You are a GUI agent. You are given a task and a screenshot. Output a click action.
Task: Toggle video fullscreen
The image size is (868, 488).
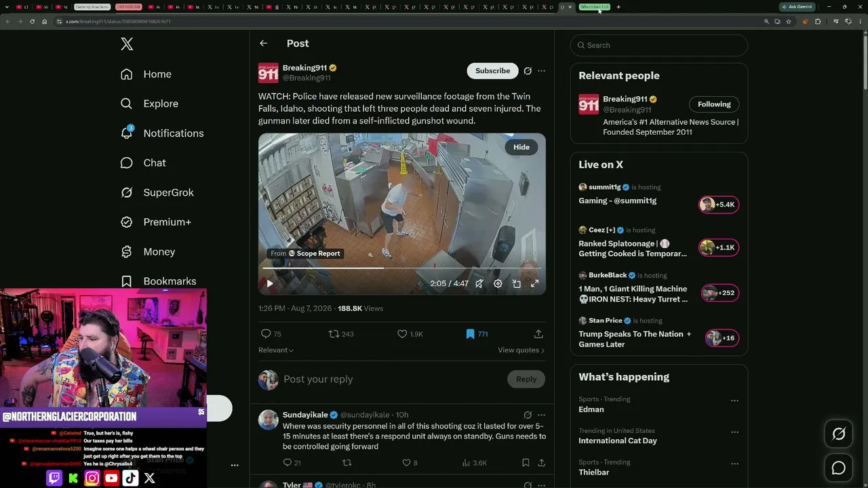[534, 284]
